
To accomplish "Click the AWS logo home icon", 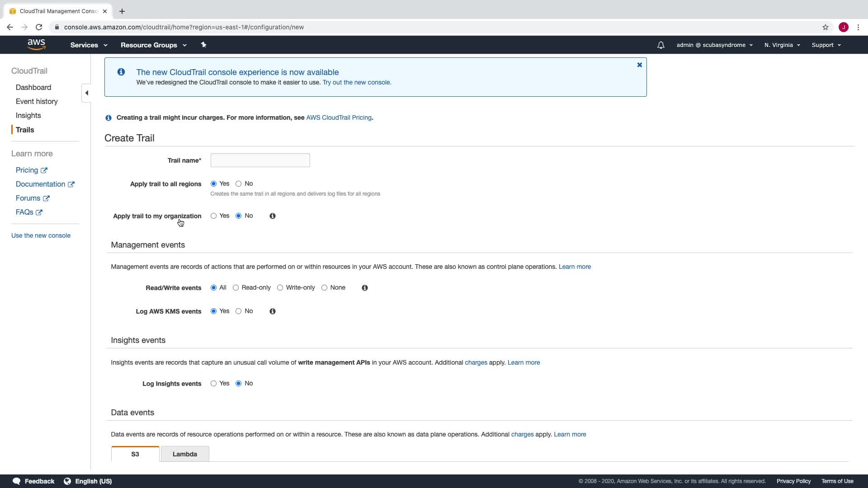I will [36, 44].
